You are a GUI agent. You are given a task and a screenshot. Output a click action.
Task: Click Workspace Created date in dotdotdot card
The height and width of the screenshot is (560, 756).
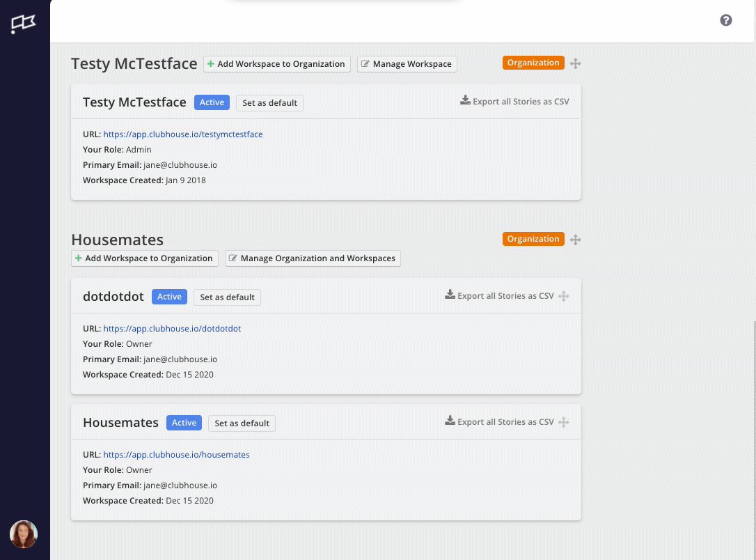coord(148,375)
